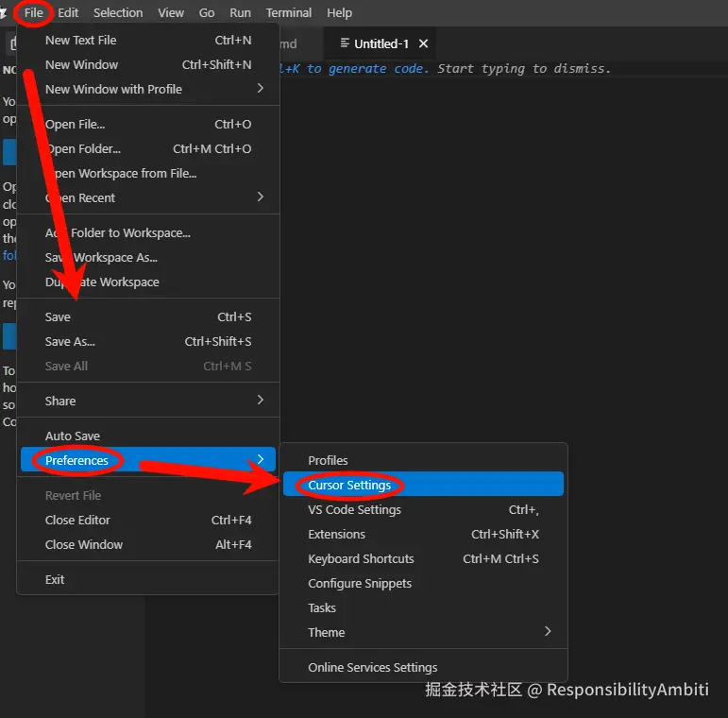Select Duplicate Workspace
Image resolution: width=728 pixels, height=718 pixels.
pos(148,282)
